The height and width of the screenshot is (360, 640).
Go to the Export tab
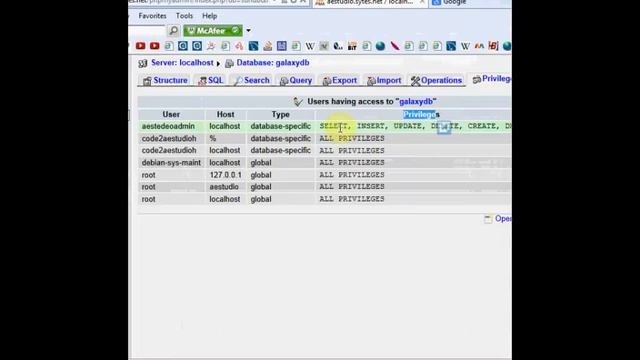(x=340, y=80)
